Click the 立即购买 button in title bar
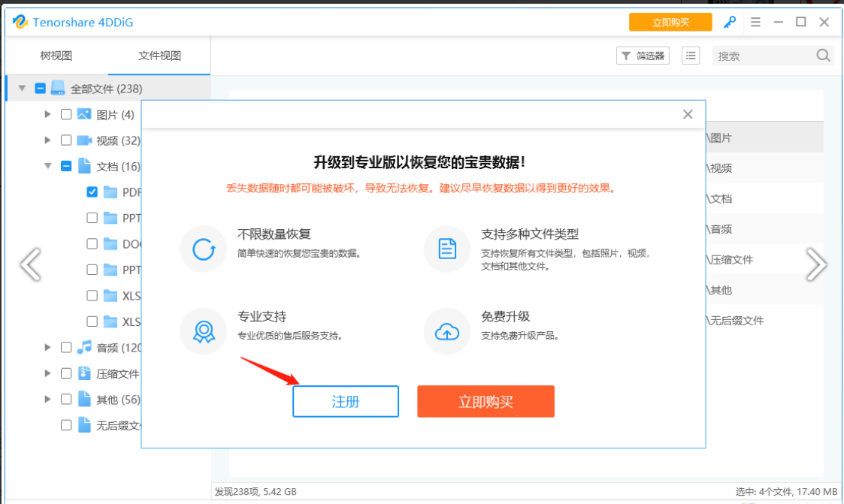844x504 pixels. pos(670,22)
